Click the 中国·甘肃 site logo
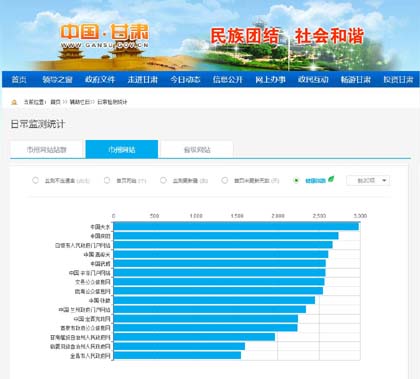 [105, 36]
